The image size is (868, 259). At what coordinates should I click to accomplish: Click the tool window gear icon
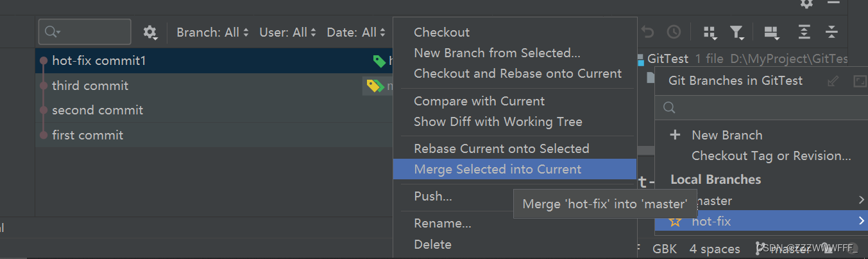tap(807, 3)
